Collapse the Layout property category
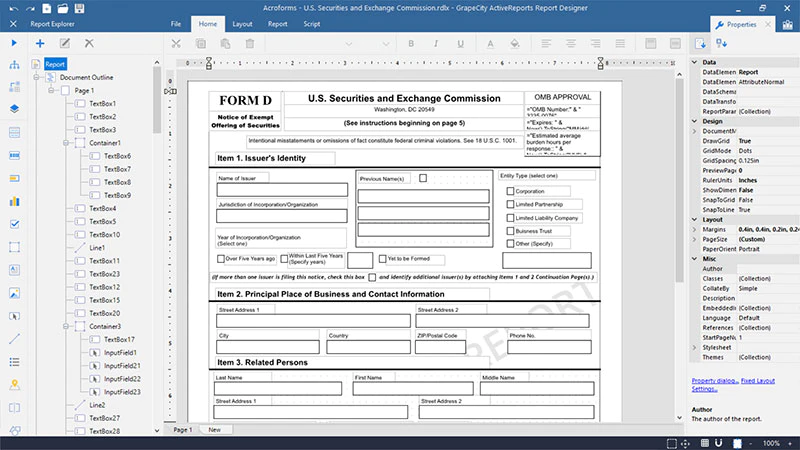This screenshot has width=800, height=450. [x=694, y=219]
